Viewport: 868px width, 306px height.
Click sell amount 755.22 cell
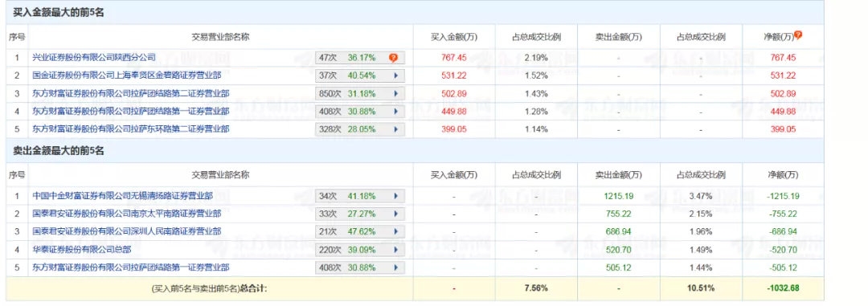click(618, 214)
